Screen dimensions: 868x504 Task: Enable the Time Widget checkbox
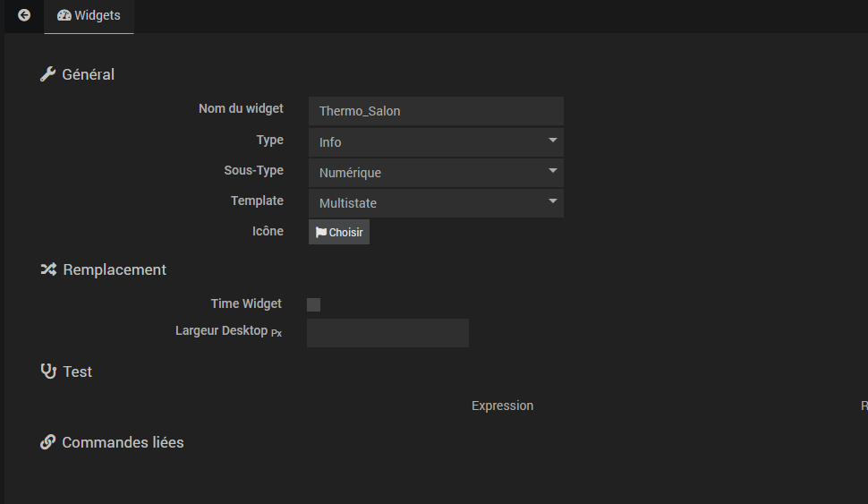pyautogui.click(x=313, y=304)
